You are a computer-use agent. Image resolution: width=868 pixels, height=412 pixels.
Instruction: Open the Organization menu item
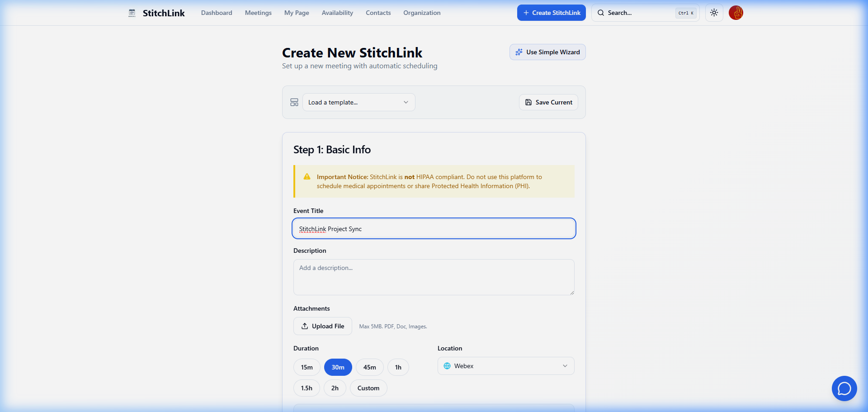[422, 13]
